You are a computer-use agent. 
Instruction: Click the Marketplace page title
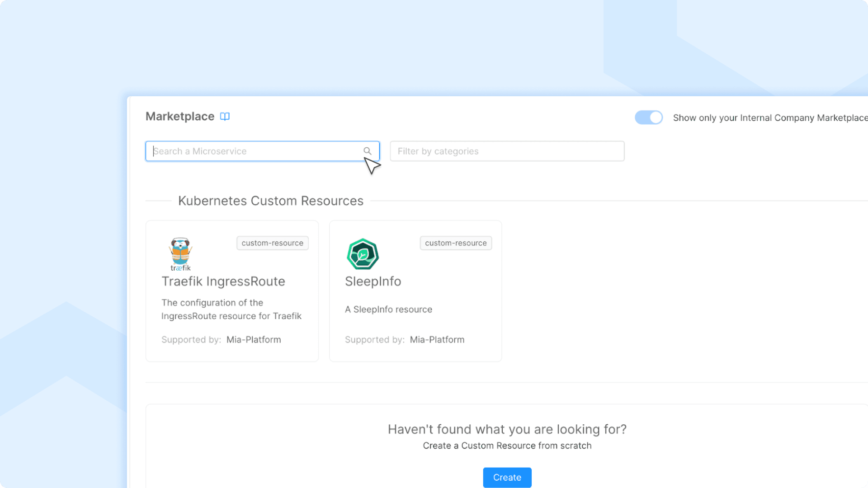coord(180,117)
